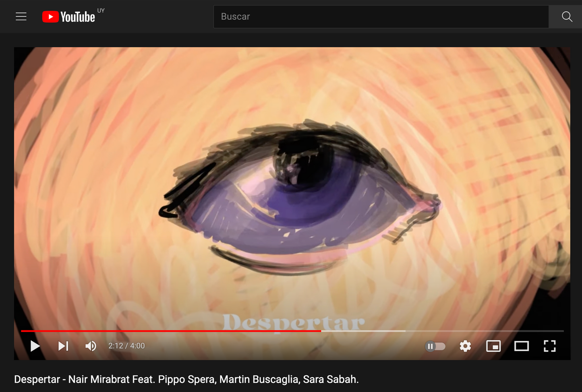Click the 2:12 / 4:00 time display
Screen dimensions: 582x392
[x=126, y=346]
